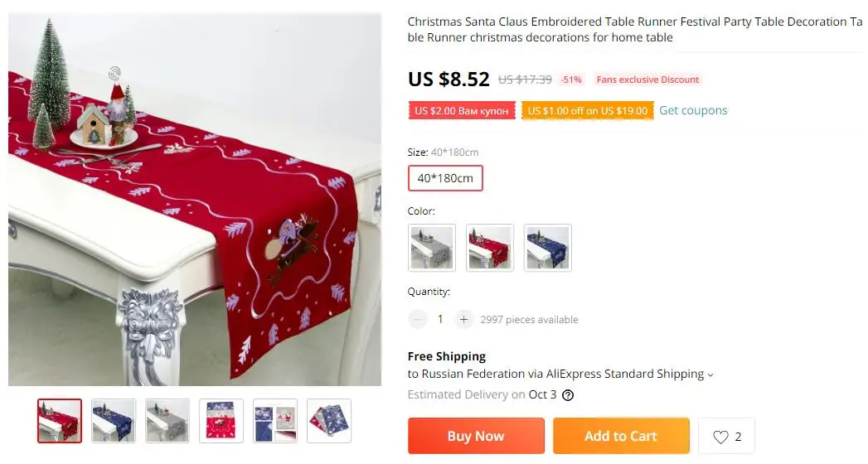
Task: Select the 40*180cm size option
Action: point(445,178)
